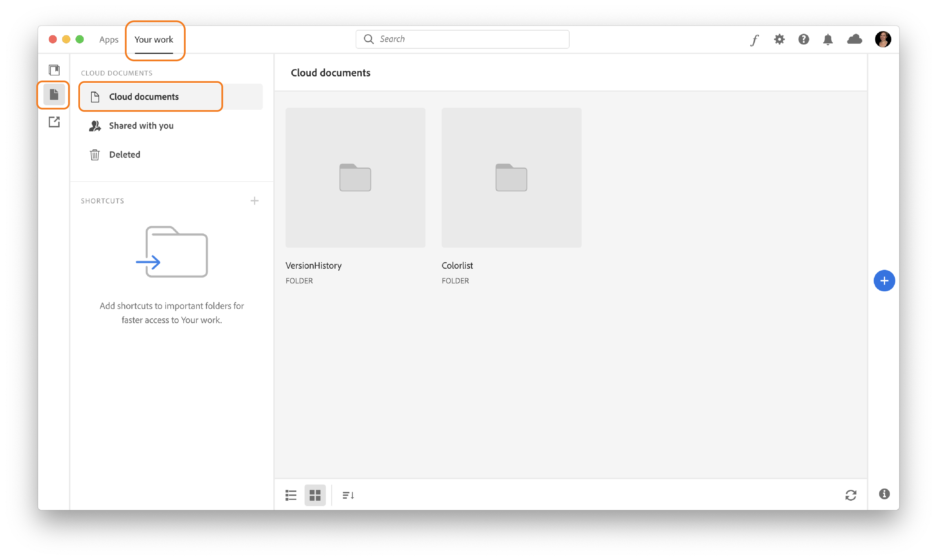Open preferences gear icon
Screen dimensions: 937x560
tap(779, 39)
